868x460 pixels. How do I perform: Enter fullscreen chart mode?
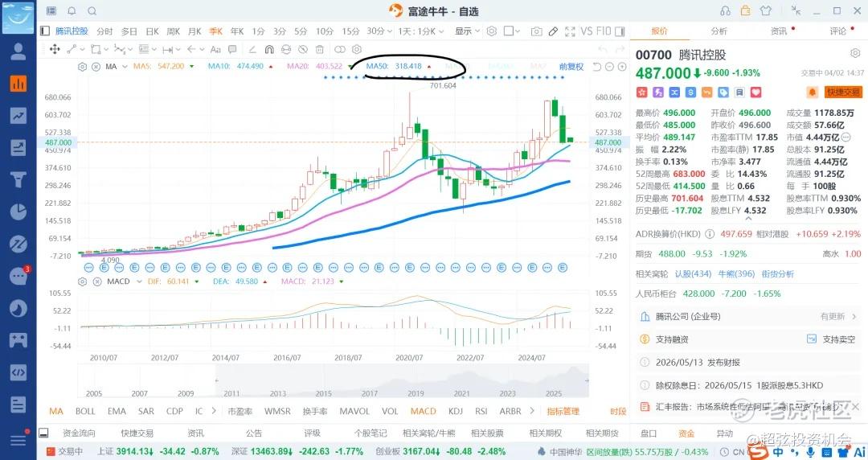tap(570, 31)
